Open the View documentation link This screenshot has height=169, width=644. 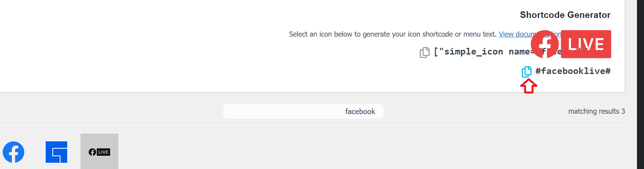coord(515,34)
